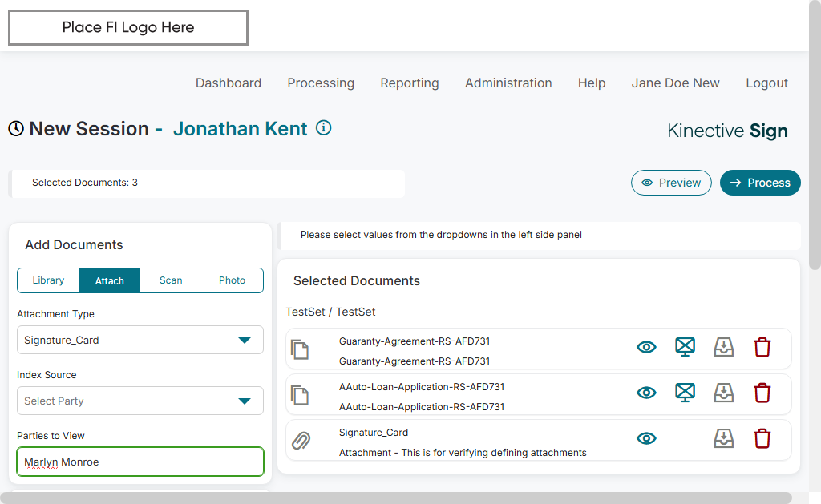
Task: Open the Attachment Type dropdown
Action: (140, 340)
